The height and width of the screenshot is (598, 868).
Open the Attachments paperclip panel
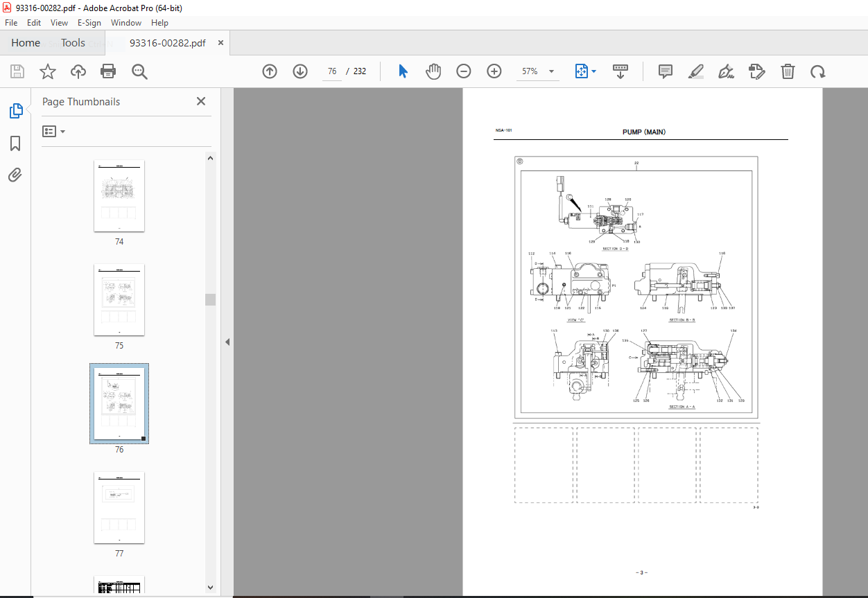click(x=15, y=175)
